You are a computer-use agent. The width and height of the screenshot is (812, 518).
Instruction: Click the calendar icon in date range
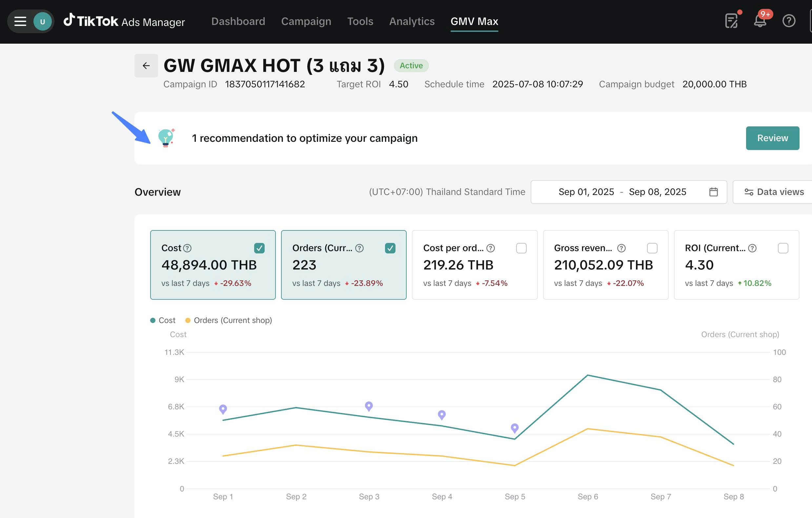(713, 192)
